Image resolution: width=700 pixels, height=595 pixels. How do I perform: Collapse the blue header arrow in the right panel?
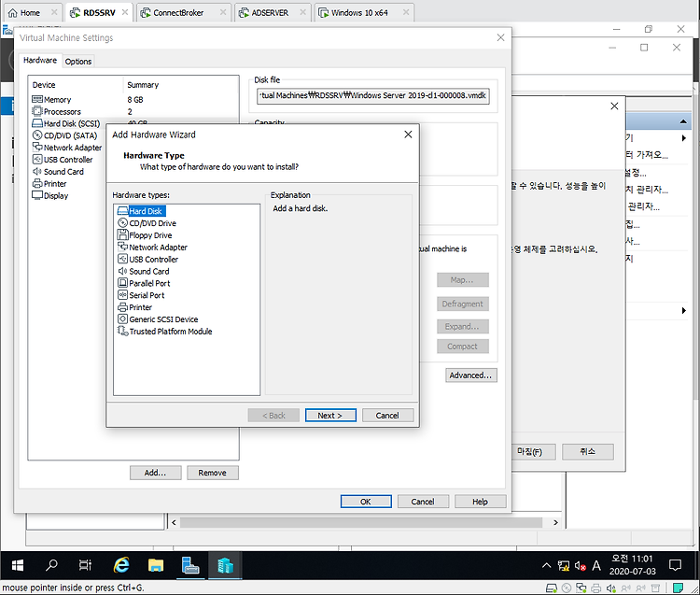click(683, 121)
